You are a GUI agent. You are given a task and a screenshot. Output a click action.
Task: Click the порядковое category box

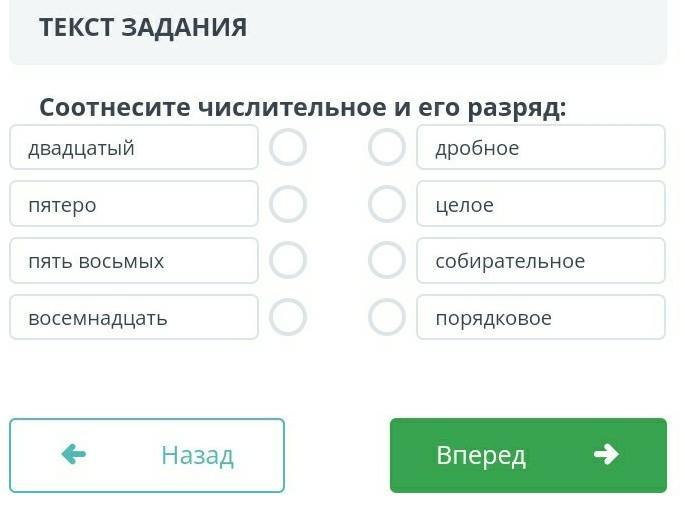pos(540,318)
